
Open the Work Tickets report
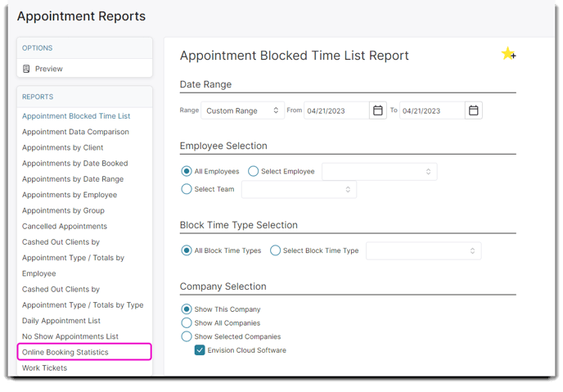[x=44, y=368]
